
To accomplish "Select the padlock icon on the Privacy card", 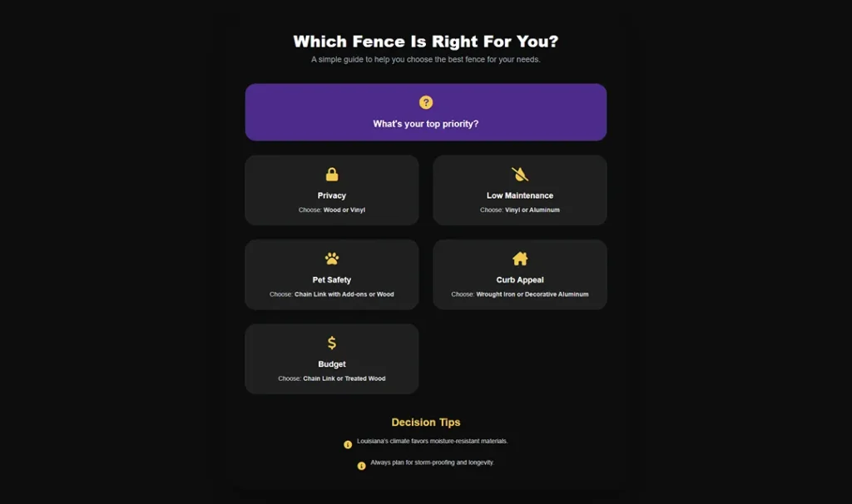I will (331, 174).
